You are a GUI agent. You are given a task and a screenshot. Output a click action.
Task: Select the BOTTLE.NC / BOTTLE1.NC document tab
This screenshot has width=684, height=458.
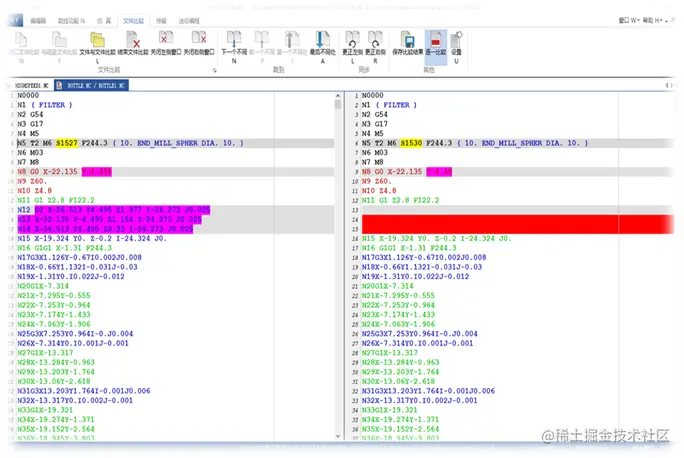[92, 85]
